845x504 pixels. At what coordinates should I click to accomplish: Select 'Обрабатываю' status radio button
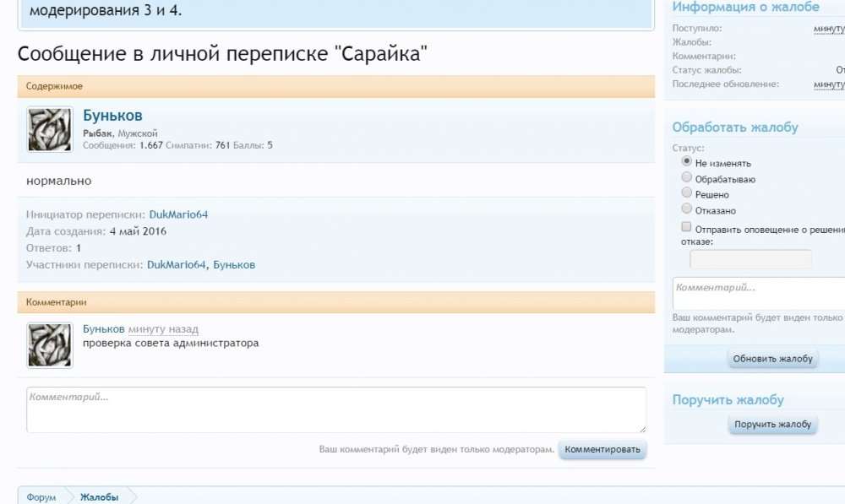point(687,177)
